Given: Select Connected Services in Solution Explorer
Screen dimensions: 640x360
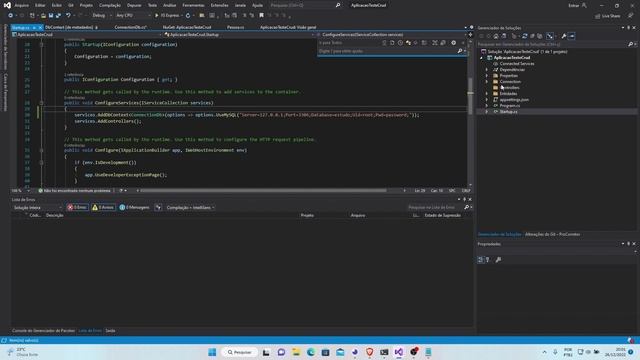Looking at the screenshot, I should (517, 64).
